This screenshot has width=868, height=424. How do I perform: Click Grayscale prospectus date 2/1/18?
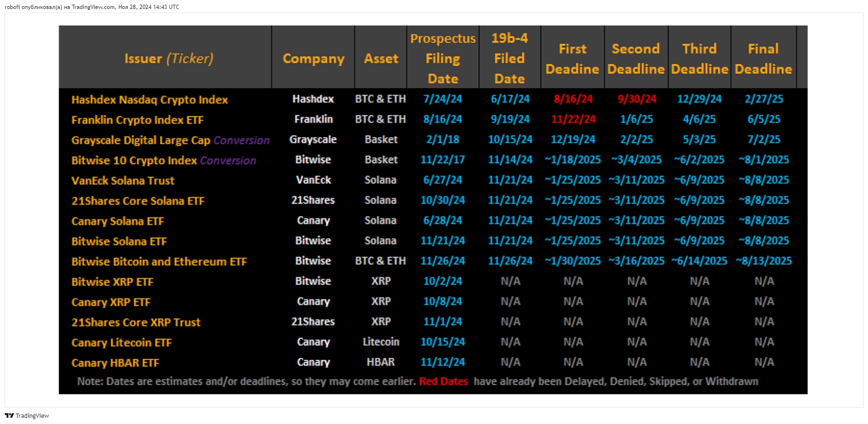[443, 139]
